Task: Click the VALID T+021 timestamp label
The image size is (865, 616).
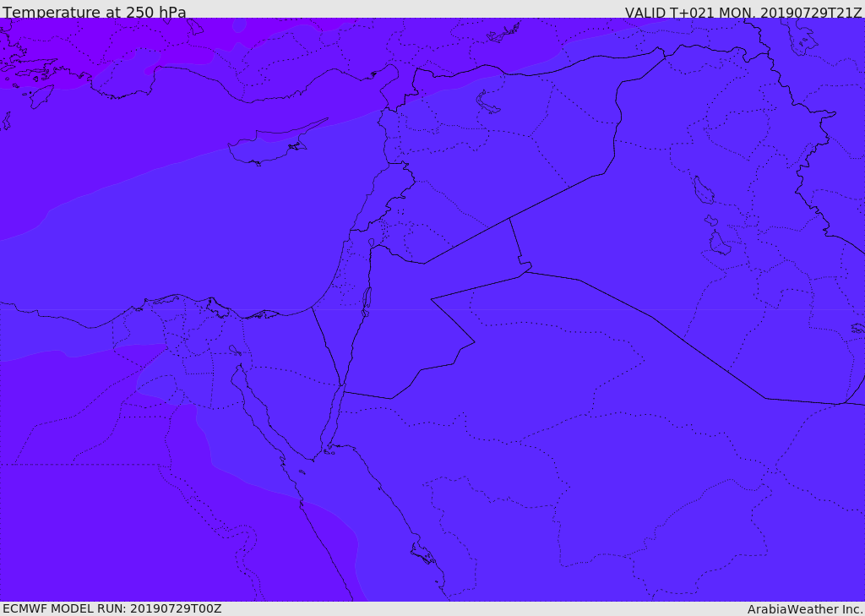Action: click(743, 12)
